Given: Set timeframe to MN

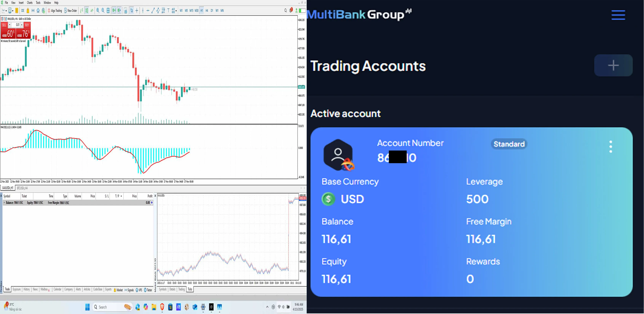Looking at the screenshot, I should click(222, 10).
